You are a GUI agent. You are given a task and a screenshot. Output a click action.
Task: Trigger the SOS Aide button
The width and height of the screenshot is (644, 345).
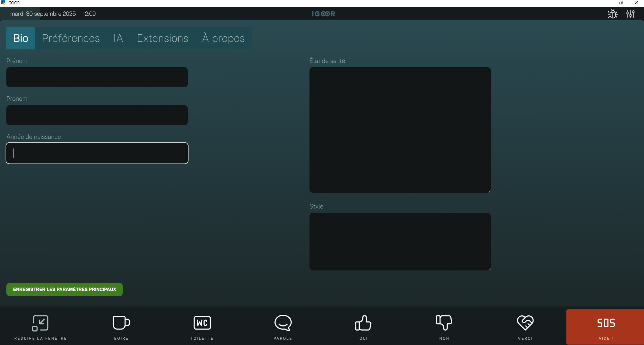coord(605,327)
